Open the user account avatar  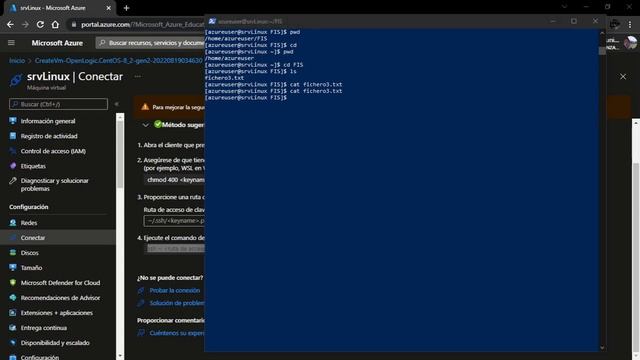click(x=630, y=43)
